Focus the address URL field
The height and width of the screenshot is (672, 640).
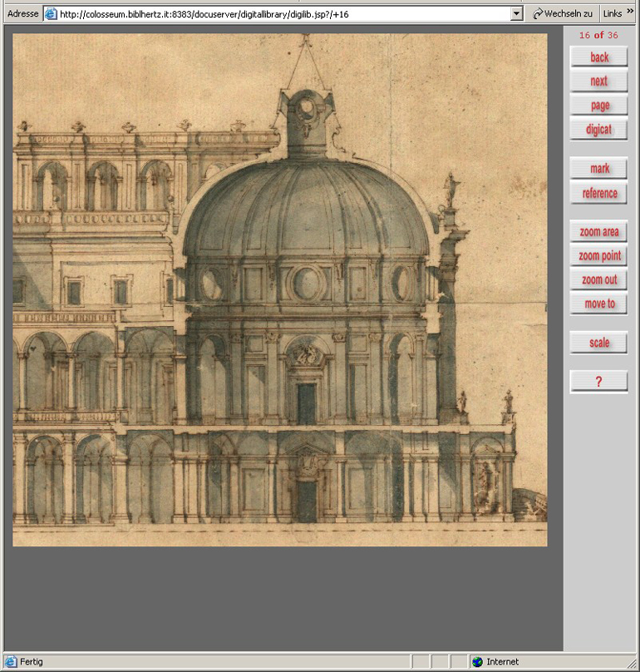[283, 14]
